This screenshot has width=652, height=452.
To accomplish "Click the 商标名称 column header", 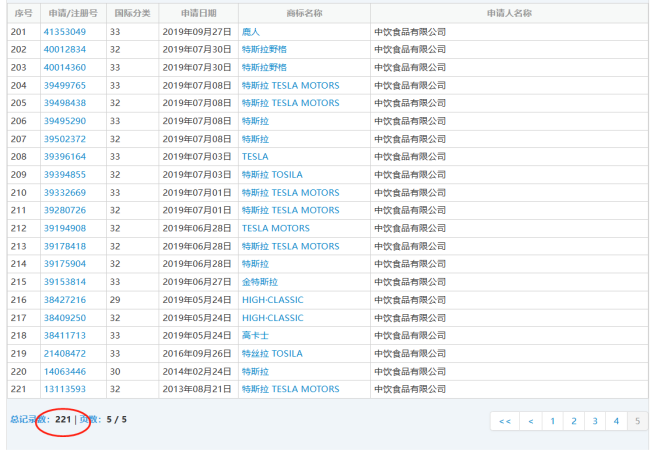I will point(304,13).
